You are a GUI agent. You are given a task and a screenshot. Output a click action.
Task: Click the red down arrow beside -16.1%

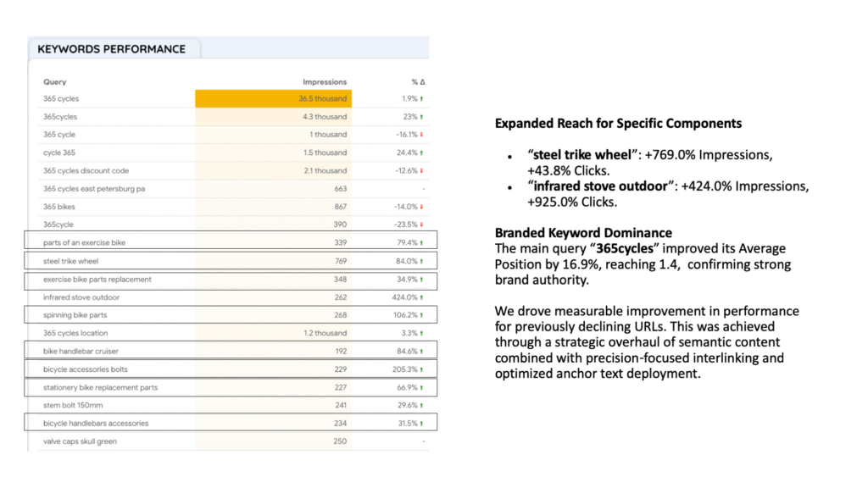click(423, 135)
